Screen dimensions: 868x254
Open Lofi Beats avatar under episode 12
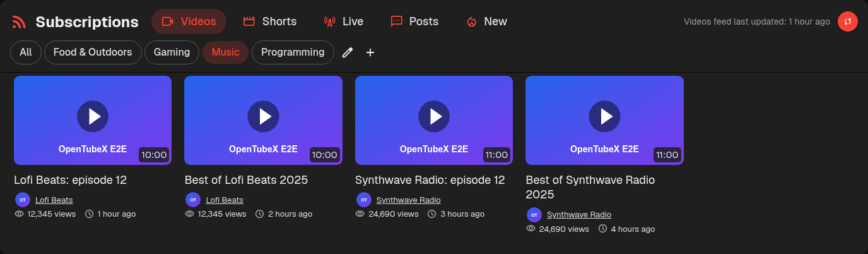[23, 200]
